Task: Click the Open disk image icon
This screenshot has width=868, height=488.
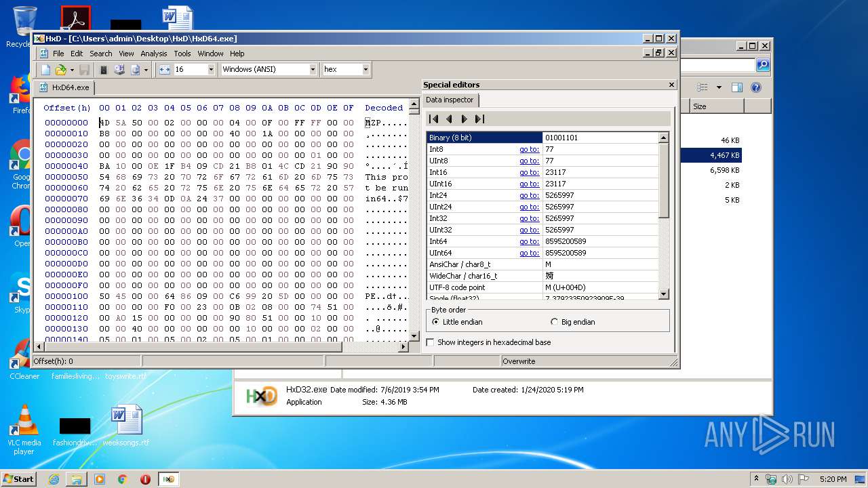Action: pos(135,69)
